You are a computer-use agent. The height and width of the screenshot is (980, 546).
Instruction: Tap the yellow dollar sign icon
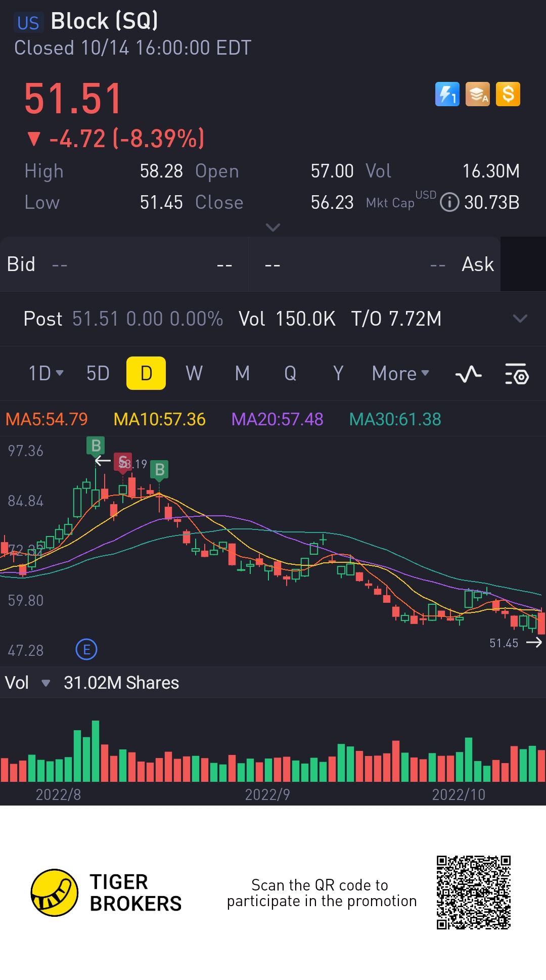pyautogui.click(x=508, y=95)
